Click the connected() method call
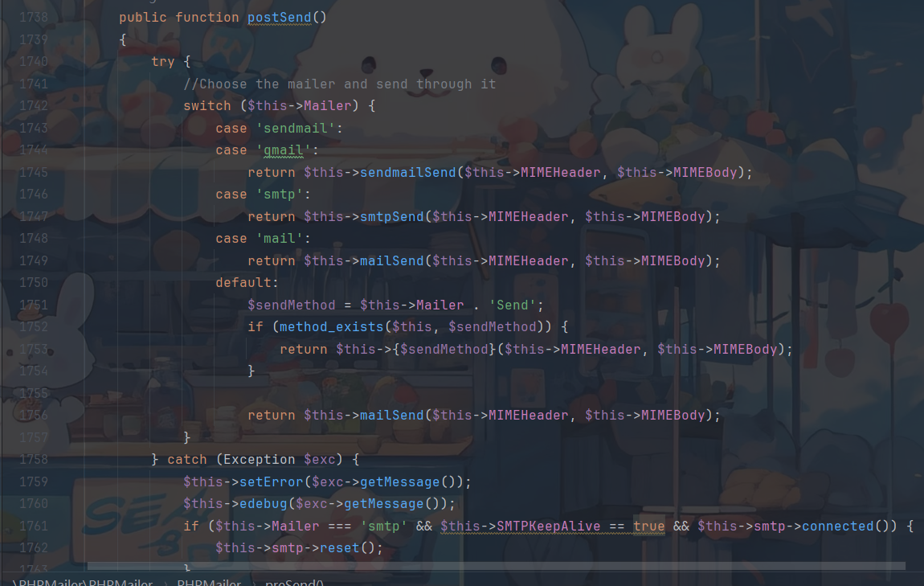Image resolution: width=924 pixels, height=586 pixels. click(837, 526)
